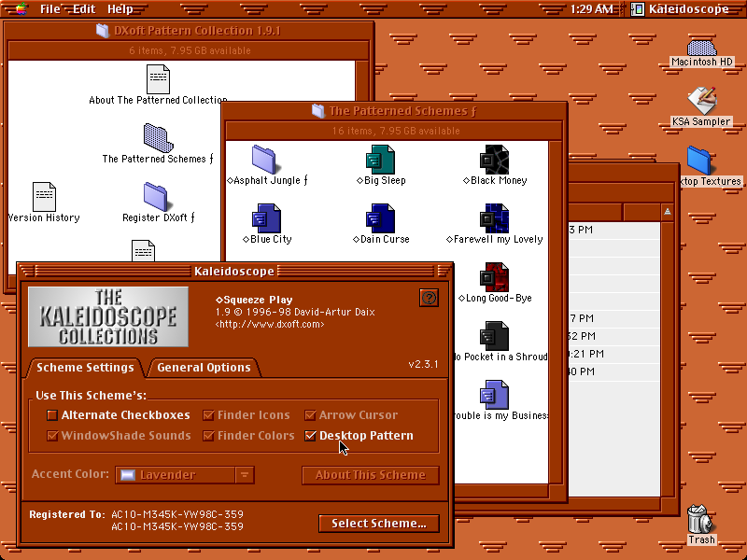The width and height of the screenshot is (747, 560).
Task: Click the Lavender accent color swatch
Action: [128, 475]
